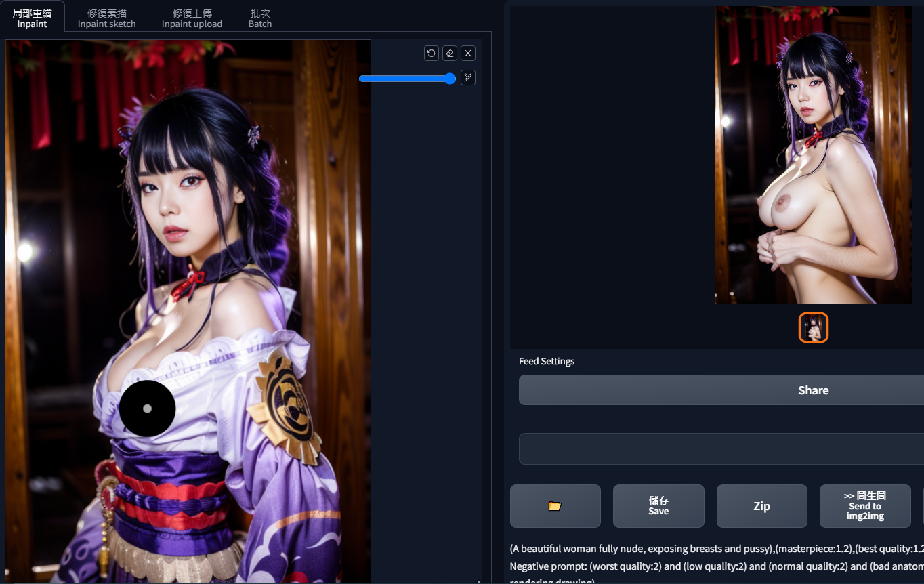Viewport: 924px width, 584px height.
Task: Remove the loaded image with the X icon
Action: (x=467, y=53)
